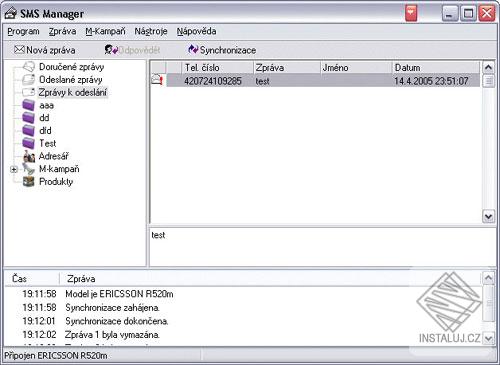Sort by the Tel. číslo column header

tap(218, 68)
